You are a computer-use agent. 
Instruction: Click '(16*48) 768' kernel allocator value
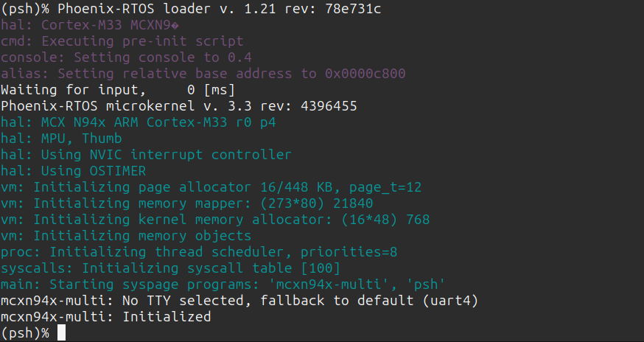tap(385, 220)
